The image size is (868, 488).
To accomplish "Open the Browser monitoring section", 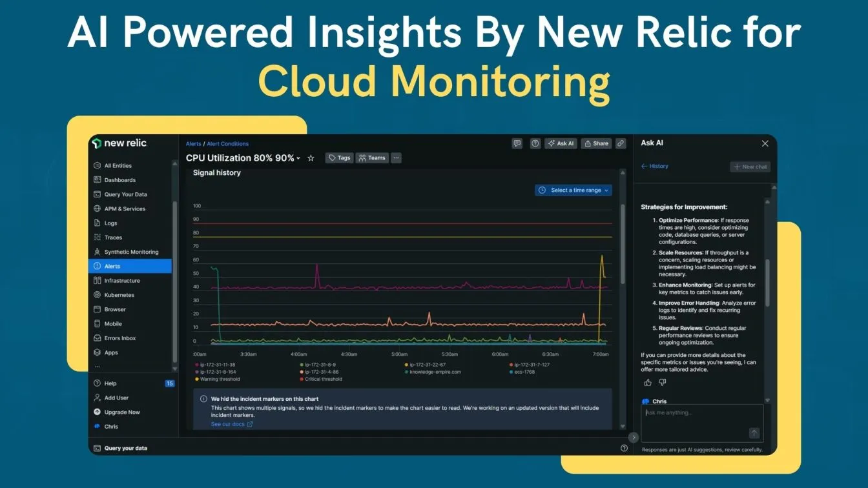I will pyautogui.click(x=110, y=309).
